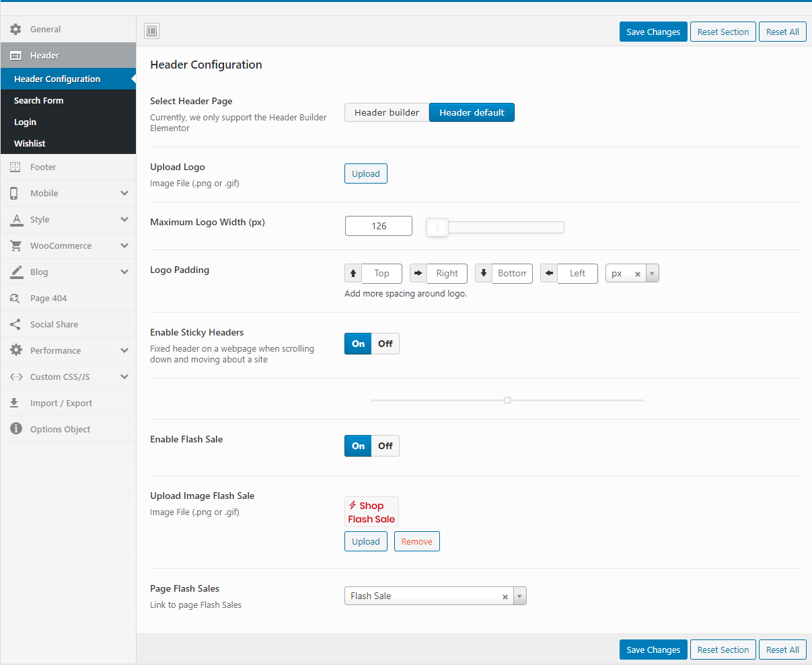
Task: Click the expand-all sections icon in top toolbar
Action: [x=151, y=31]
